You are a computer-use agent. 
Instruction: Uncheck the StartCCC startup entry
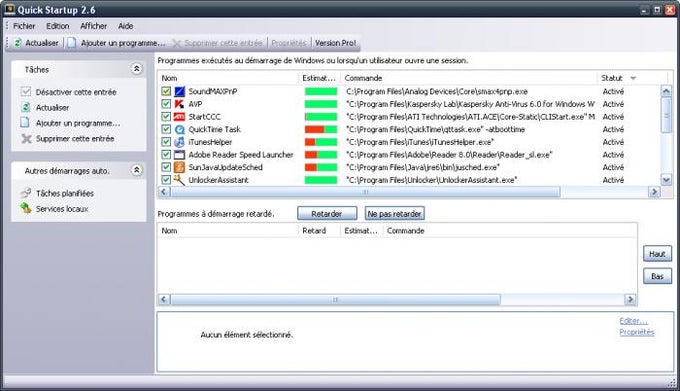(x=166, y=117)
